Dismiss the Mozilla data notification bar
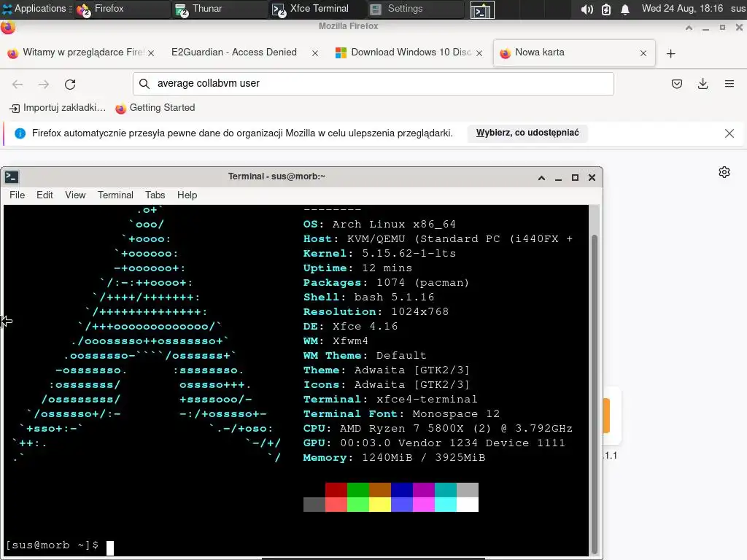747x560 pixels. pyautogui.click(x=729, y=133)
